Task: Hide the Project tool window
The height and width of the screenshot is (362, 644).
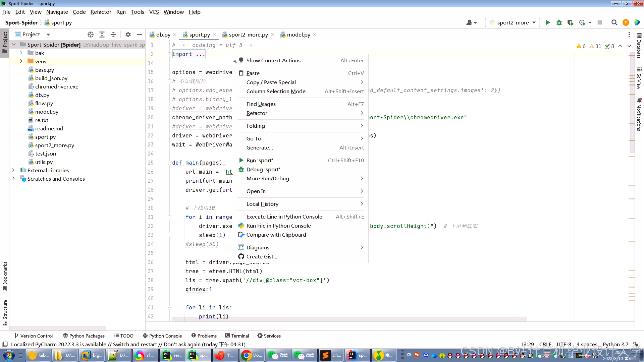Action: click(140, 35)
